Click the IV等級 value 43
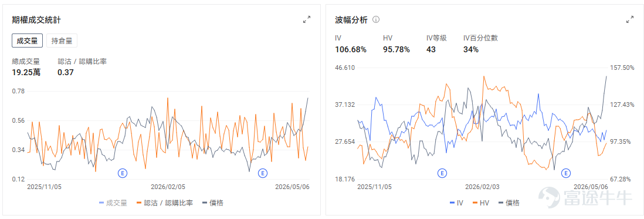 point(431,49)
